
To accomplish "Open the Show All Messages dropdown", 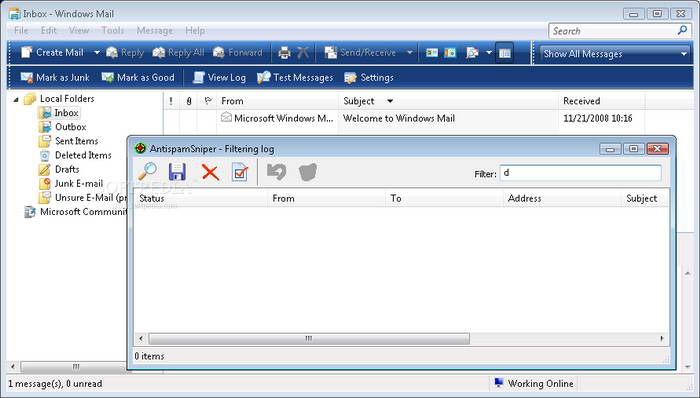I will click(615, 54).
